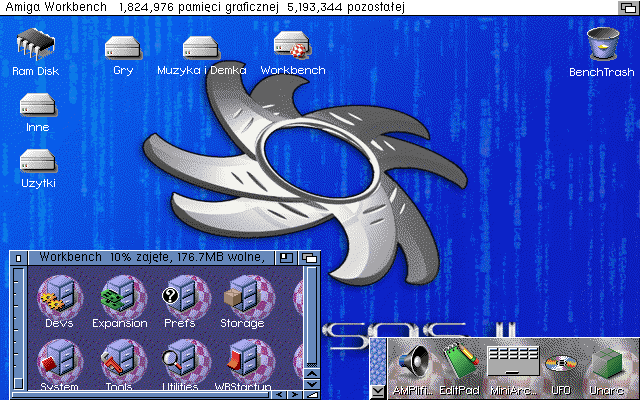Open the Ram Disk icon

click(x=36, y=44)
